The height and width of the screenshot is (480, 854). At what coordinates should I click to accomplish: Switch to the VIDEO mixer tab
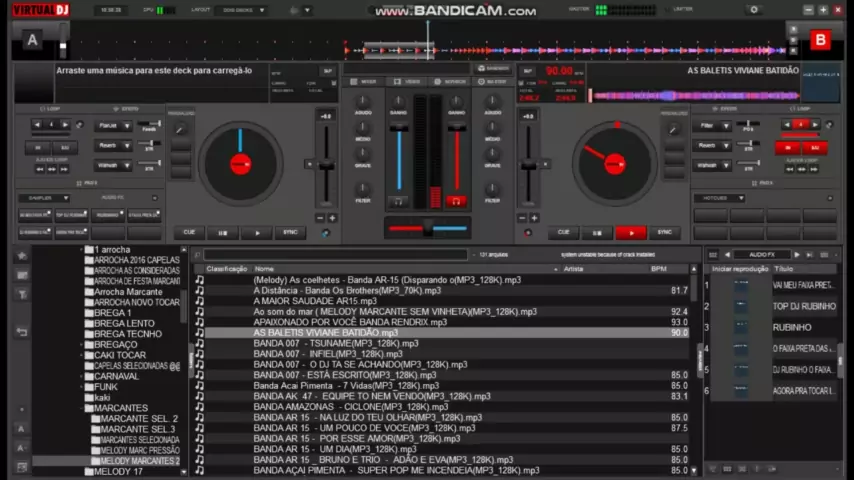[406, 81]
